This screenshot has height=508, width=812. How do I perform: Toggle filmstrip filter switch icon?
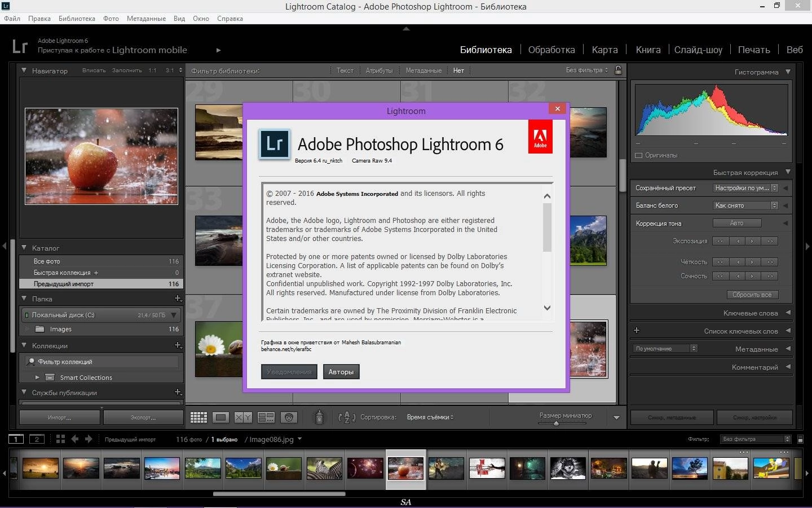(800, 439)
